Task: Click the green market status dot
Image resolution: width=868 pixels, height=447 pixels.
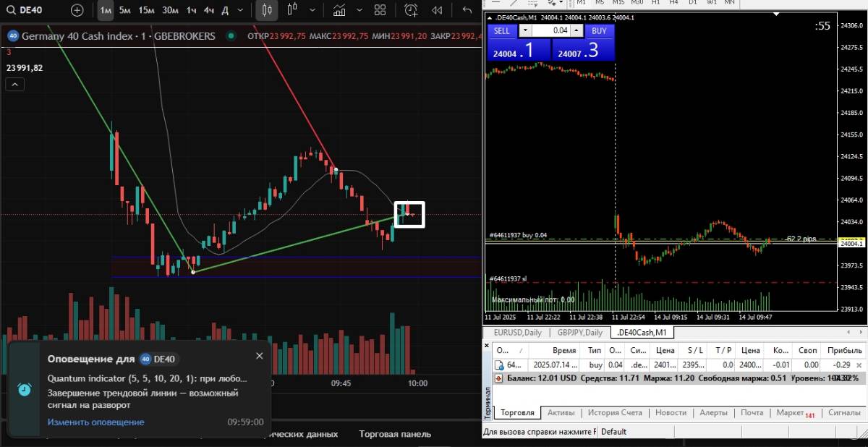Action: coord(231,35)
